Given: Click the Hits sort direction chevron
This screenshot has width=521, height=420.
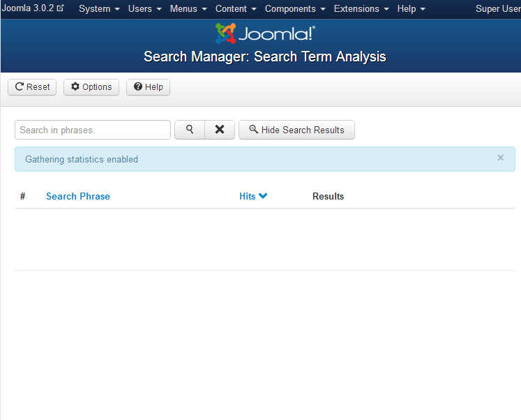Looking at the screenshot, I should (x=263, y=196).
